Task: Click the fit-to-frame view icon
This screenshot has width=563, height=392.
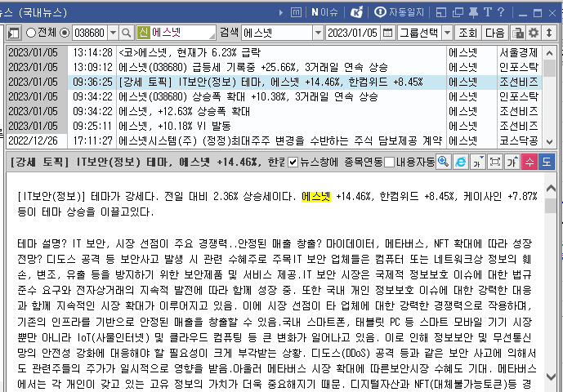Action: (495, 162)
